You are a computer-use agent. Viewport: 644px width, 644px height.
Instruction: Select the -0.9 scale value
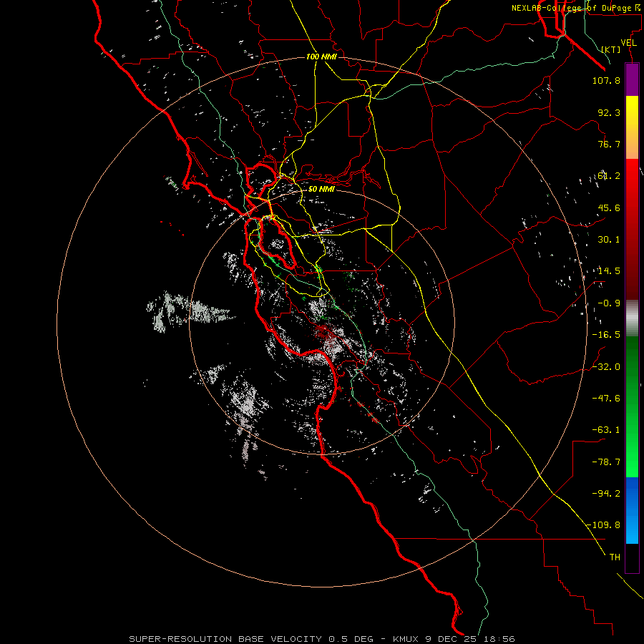[x=609, y=303]
